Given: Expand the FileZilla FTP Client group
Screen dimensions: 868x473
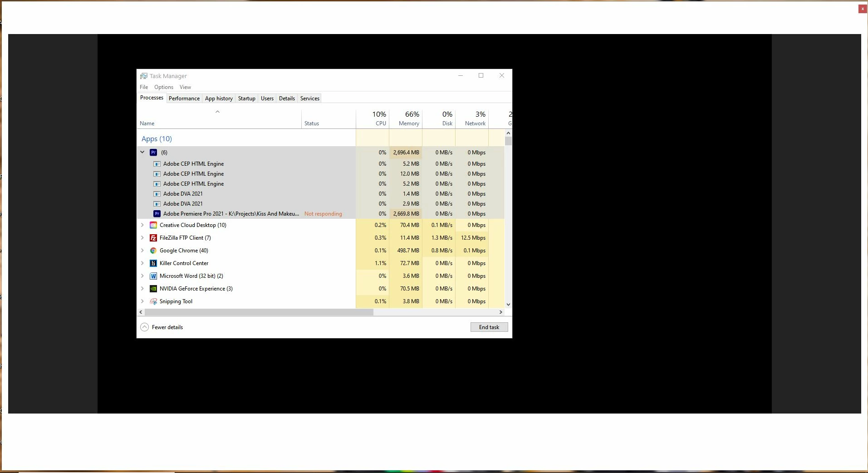Looking at the screenshot, I should (142, 238).
